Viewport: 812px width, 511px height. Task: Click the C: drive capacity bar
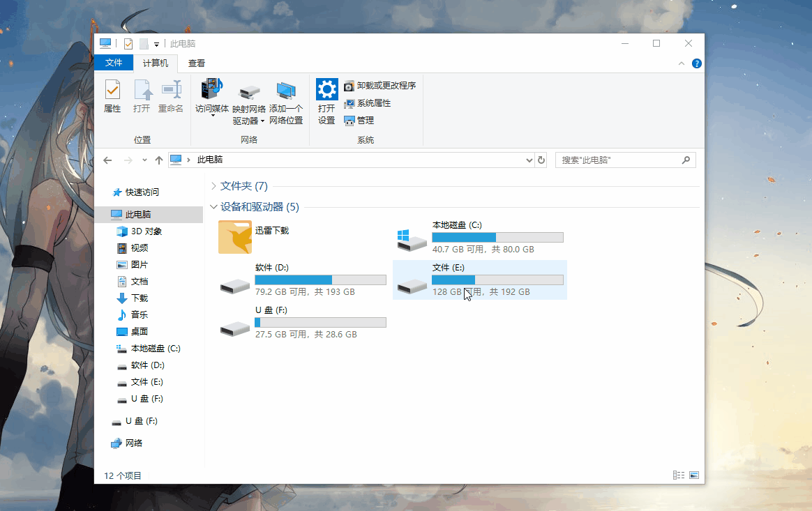pyautogui.click(x=497, y=237)
